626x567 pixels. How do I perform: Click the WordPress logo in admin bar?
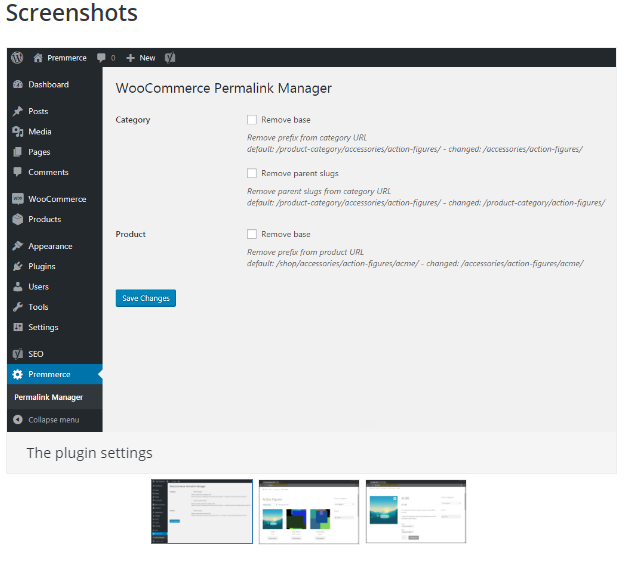pyautogui.click(x=17, y=58)
